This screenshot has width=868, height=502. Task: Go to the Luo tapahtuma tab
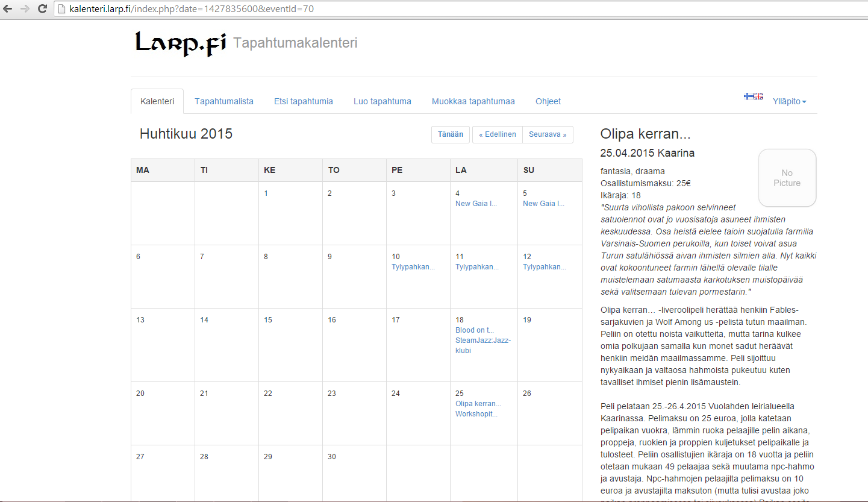tap(382, 101)
